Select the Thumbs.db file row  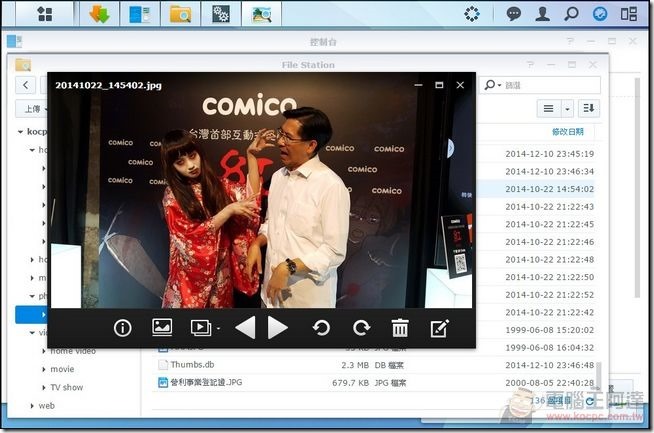(x=375, y=365)
